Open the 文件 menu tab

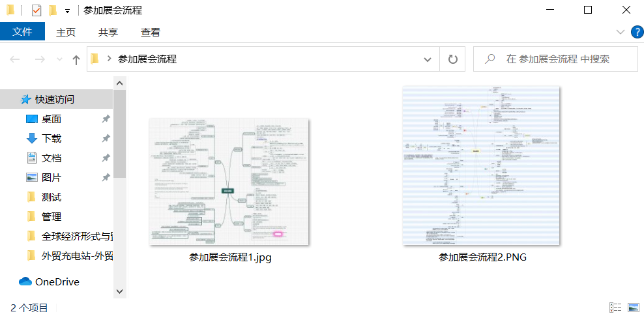22,31
